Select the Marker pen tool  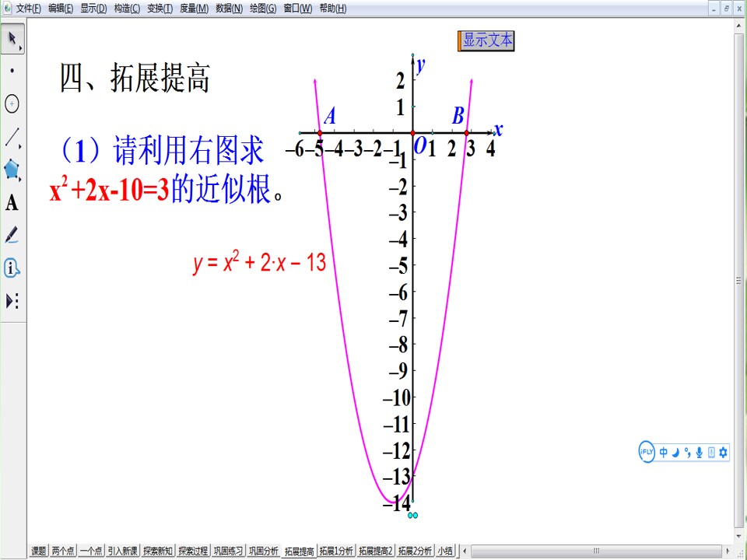pyautogui.click(x=12, y=235)
